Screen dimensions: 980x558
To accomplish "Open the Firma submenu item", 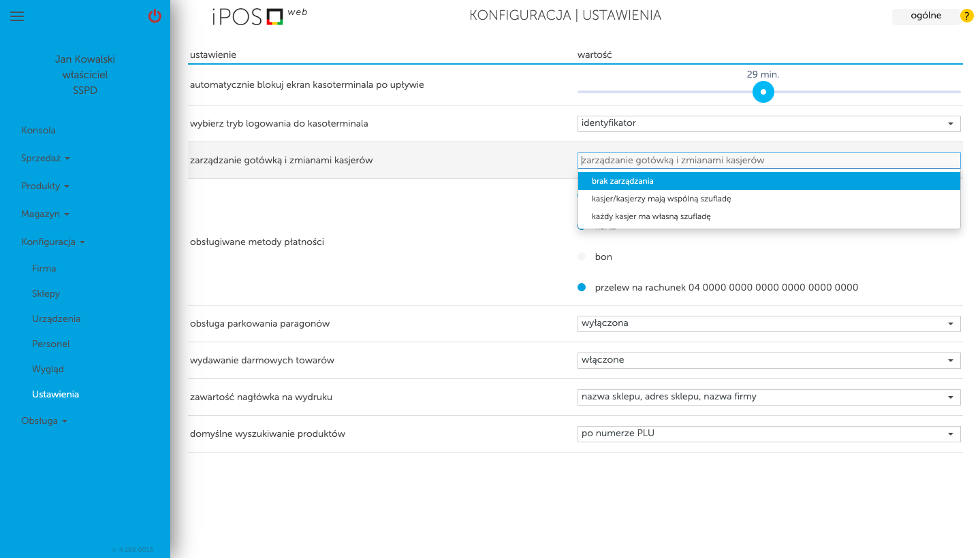I will [44, 268].
